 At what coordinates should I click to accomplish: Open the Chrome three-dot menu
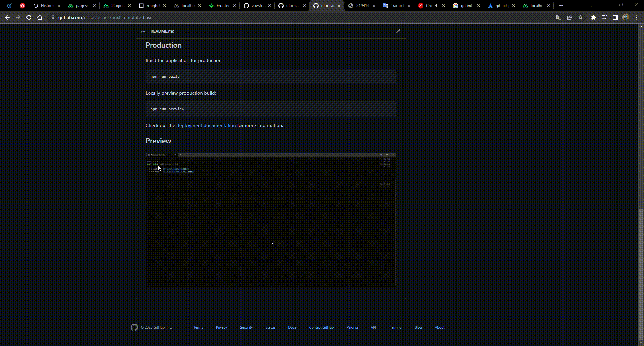pyautogui.click(x=637, y=17)
